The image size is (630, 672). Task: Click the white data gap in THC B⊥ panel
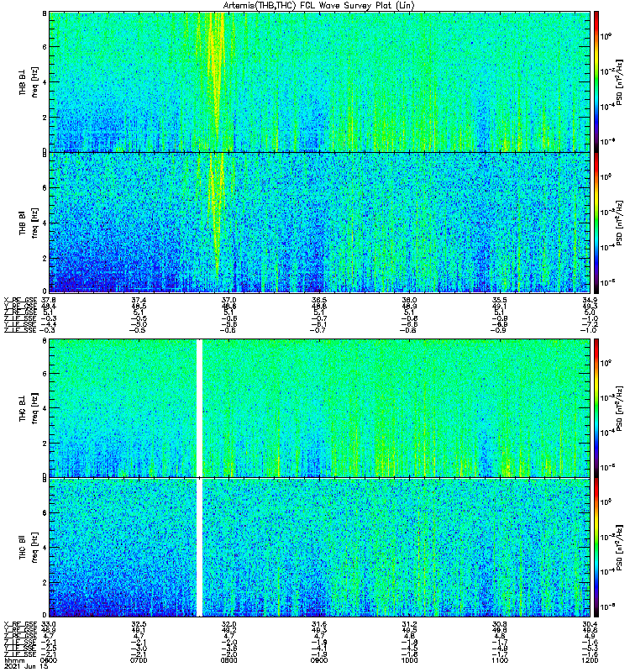coord(199,408)
